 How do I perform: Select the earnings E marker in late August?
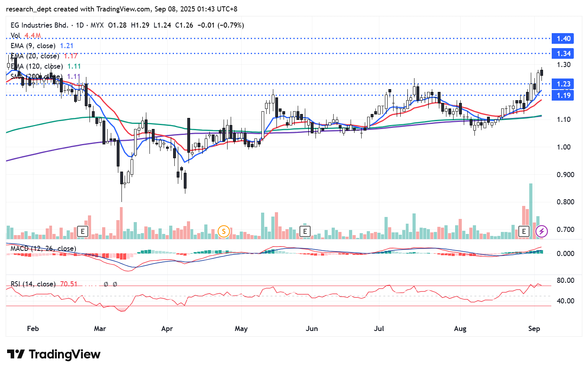click(524, 231)
